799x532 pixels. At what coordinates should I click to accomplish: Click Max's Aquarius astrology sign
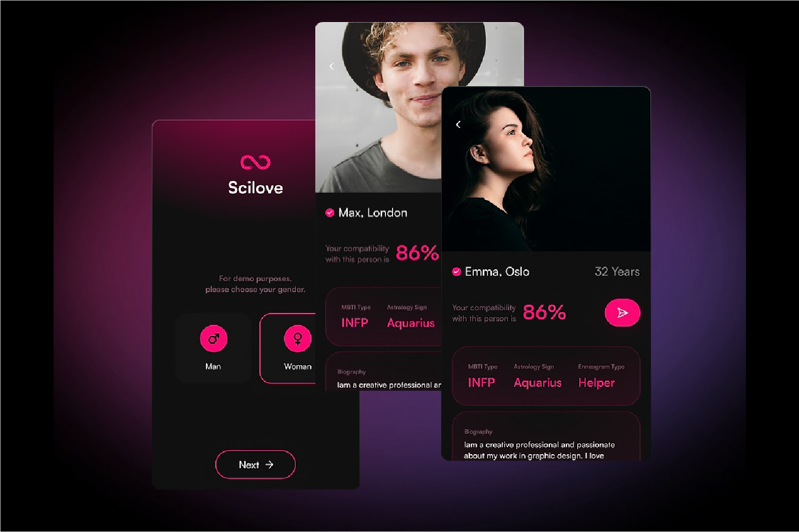pos(411,323)
